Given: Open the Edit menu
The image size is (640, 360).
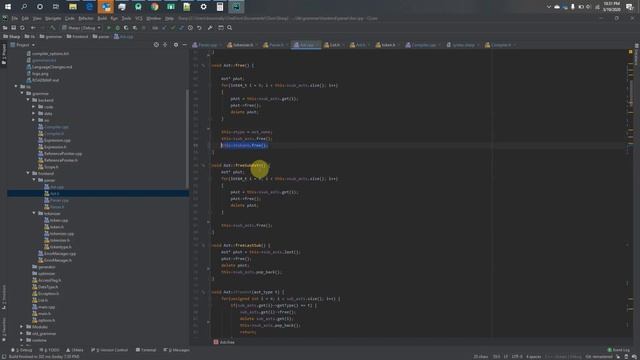Looking at the screenshot, I should click(25, 18).
